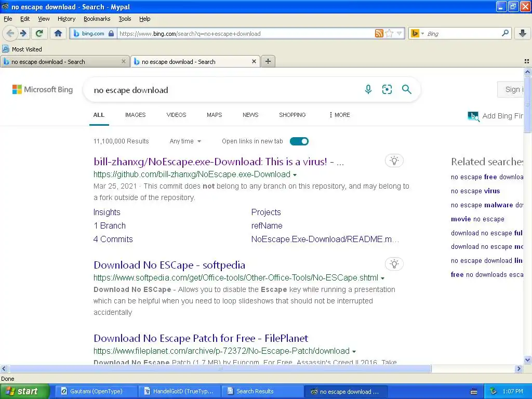The height and width of the screenshot is (399, 532).
Task: Open the MORE search categories menu
Action: click(339, 115)
